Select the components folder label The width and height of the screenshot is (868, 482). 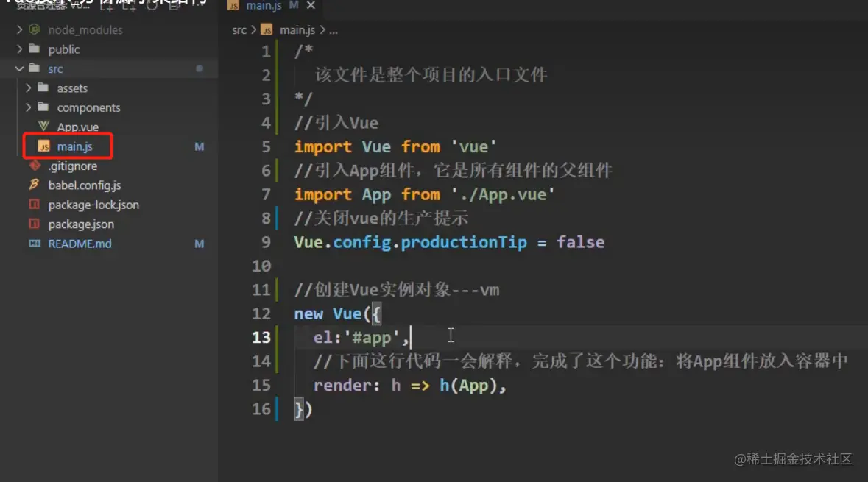click(88, 107)
